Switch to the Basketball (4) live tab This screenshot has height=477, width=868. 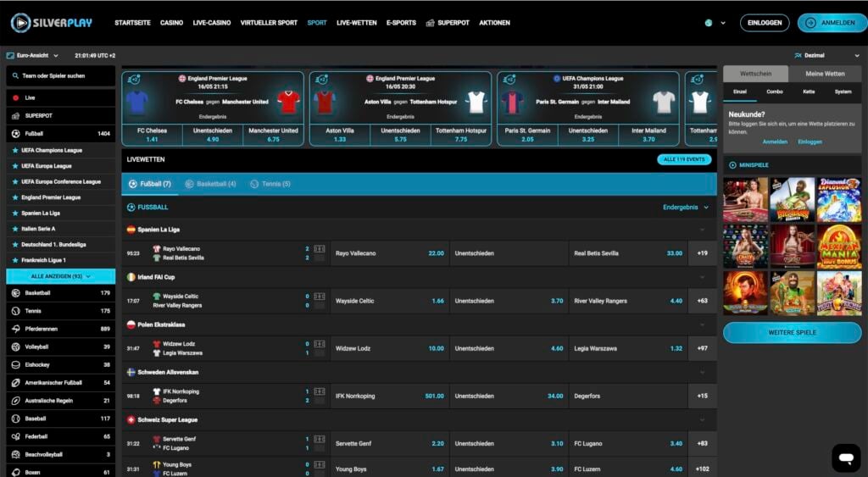pos(210,184)
